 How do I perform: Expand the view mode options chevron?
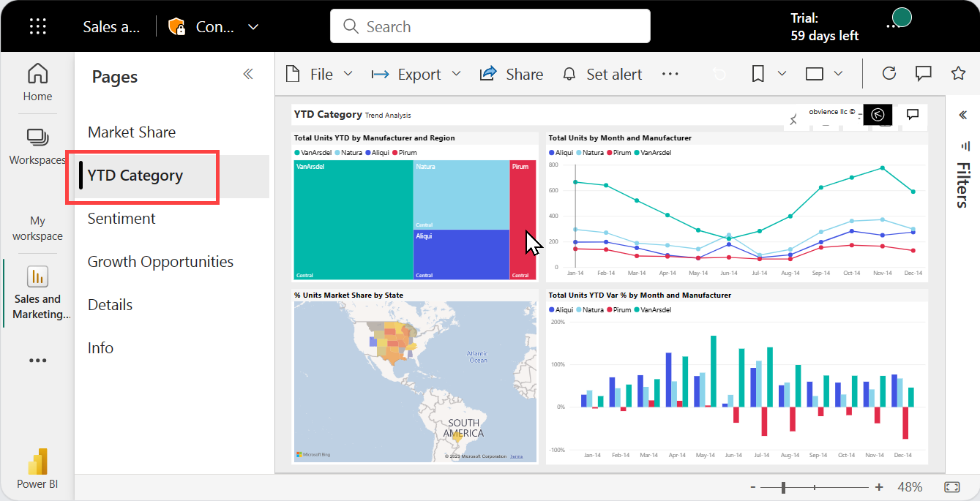tap(839, 73)
